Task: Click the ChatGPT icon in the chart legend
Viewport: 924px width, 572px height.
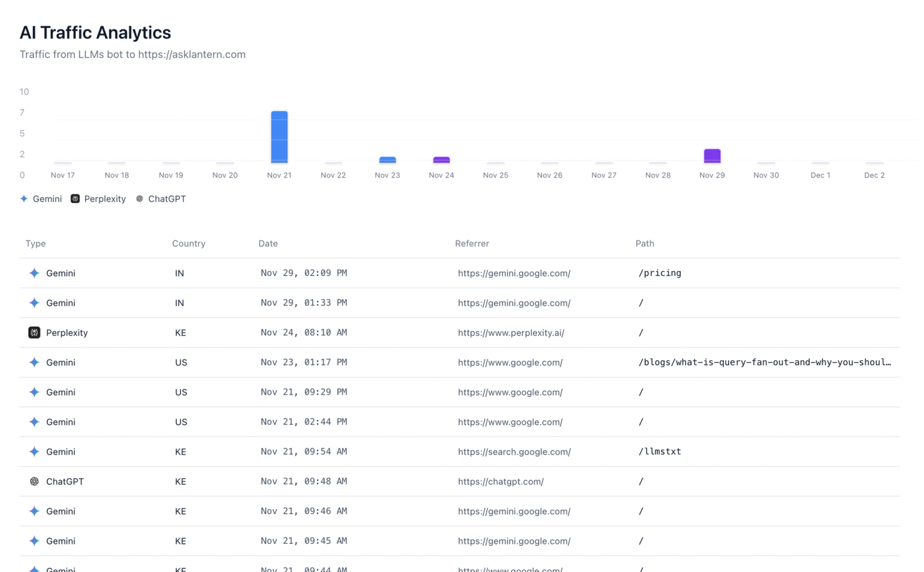Action: (x=140, y=199)
